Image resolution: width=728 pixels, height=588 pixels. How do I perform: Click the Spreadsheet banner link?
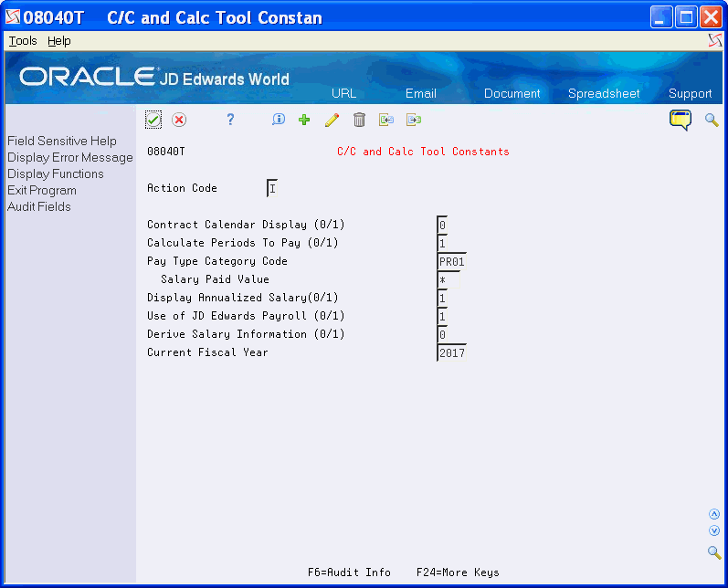[604, 93]
